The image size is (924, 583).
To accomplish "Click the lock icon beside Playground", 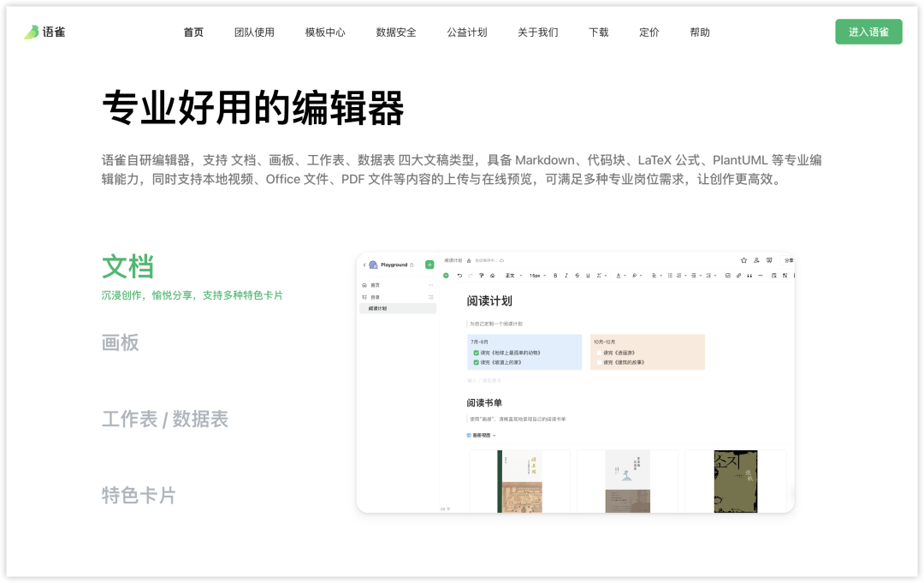I will click(x=412, y=265).
